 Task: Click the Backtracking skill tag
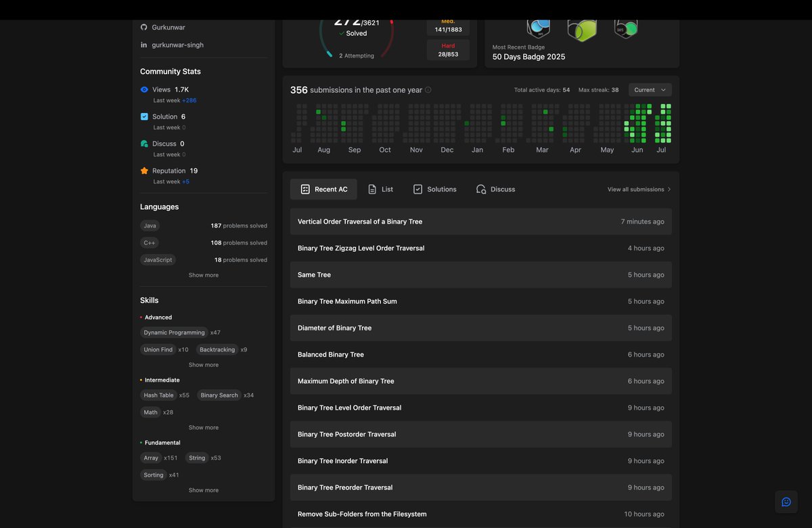(x=217, y=350)
